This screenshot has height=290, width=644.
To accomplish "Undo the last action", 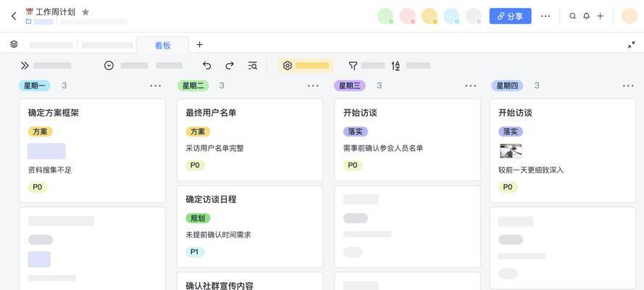I will (207, 65).
